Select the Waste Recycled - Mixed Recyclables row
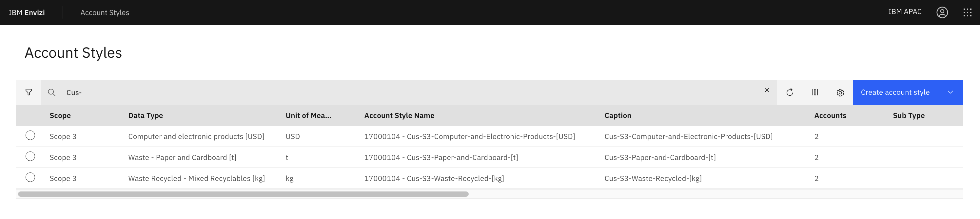This screenshot has height=219, width=980. (x=30, y=177)
